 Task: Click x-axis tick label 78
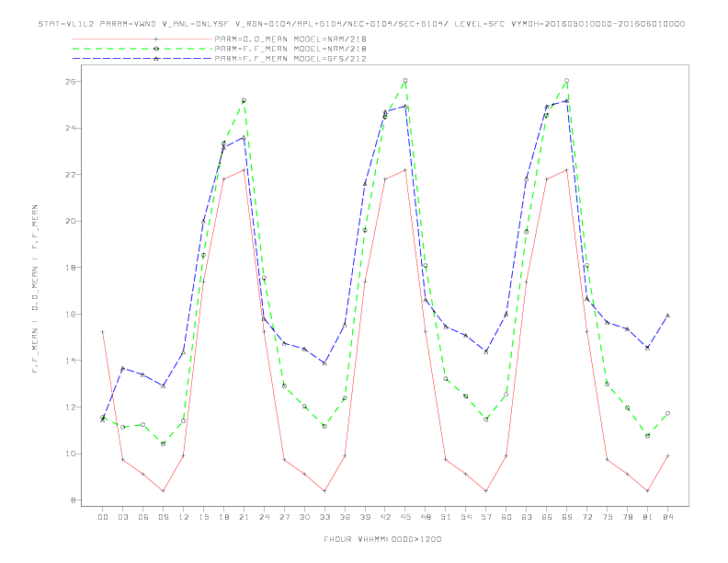[x=627, y=517]
